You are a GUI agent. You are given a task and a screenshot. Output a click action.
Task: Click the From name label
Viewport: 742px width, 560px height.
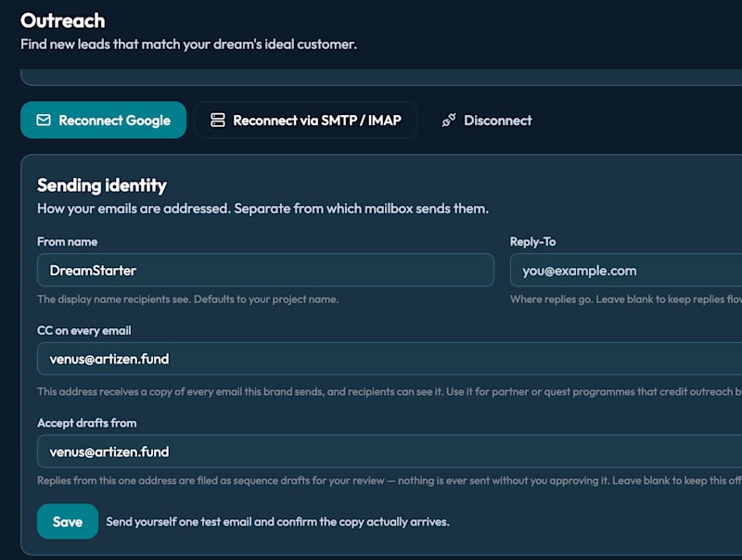click(67, 242)
